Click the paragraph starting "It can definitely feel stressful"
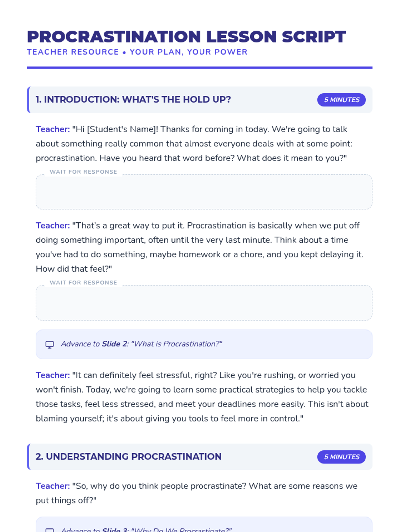Screen dimensions: 399x532 click(202, 397)
